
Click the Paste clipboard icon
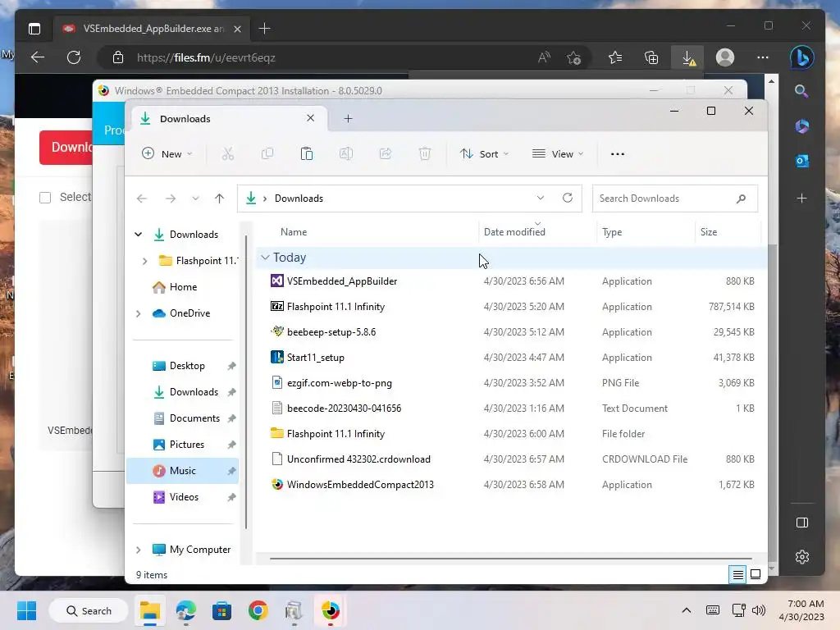pyautogui.click(x=307, y=154)
